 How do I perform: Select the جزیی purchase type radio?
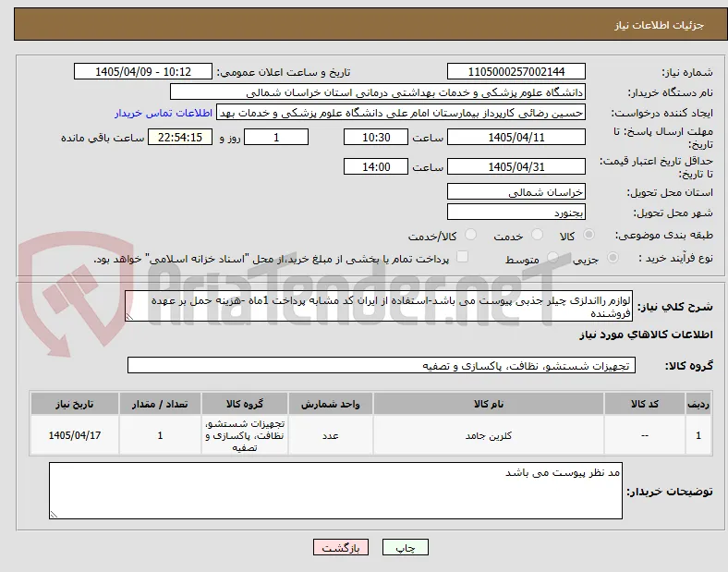pyautogui.click(x=613, y=258)
